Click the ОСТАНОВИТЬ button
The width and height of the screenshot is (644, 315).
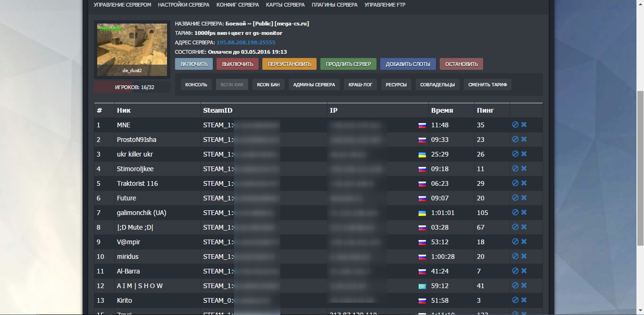click(461, 64)
